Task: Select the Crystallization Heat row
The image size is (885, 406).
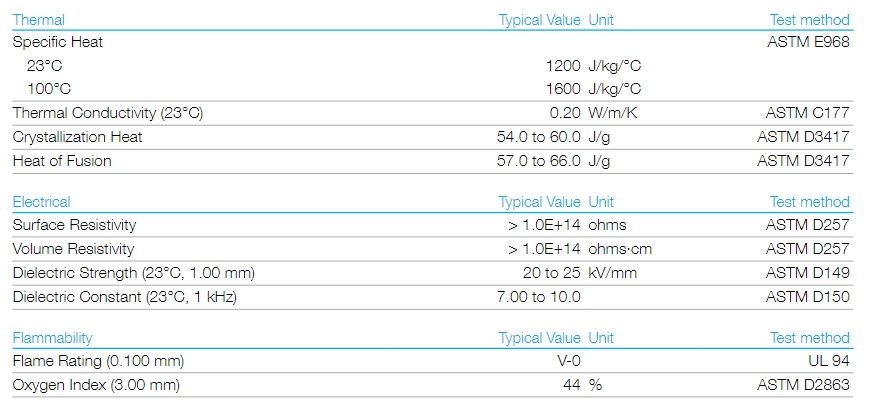Action: coord(432,137)
